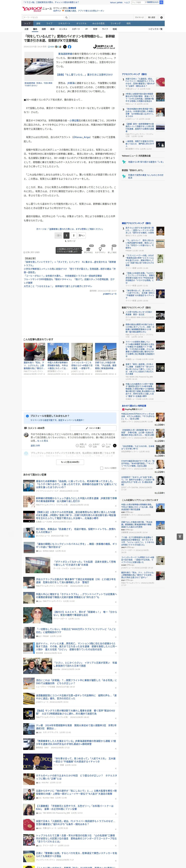Open the GACKT 格付け article
This screenshot has height=868, width=186.
(x=85, y=613)
